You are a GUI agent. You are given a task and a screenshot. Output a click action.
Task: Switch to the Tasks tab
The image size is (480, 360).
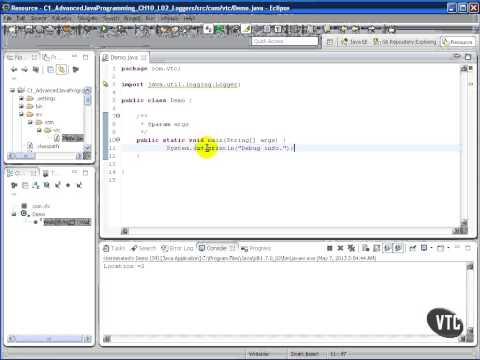click(x=114, y=248)
